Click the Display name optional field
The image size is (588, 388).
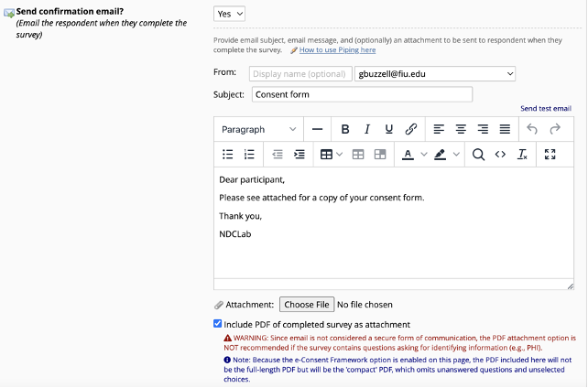pos(300,74)
